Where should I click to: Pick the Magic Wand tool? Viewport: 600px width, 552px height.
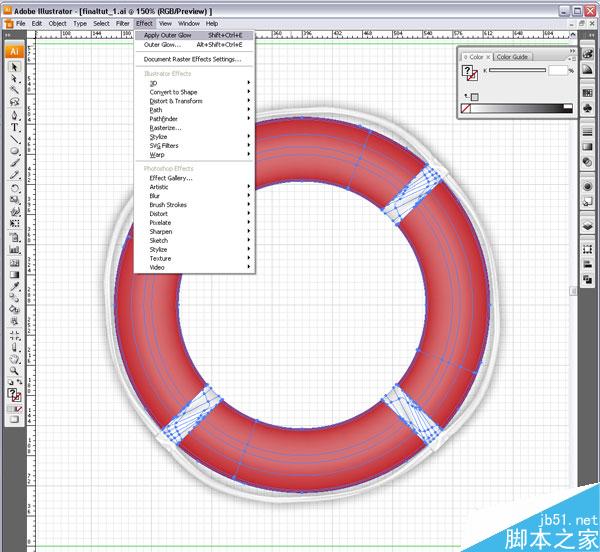[15, 90]
